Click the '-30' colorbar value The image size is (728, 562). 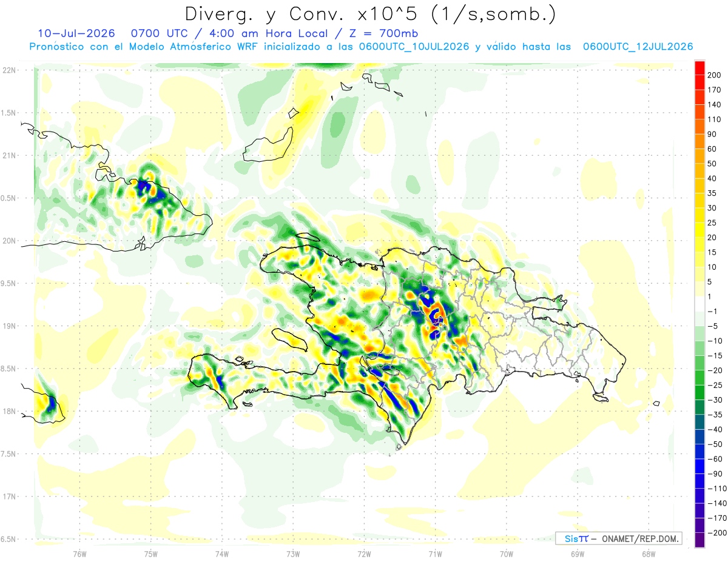pyautogui.click(x=715, y=400)
